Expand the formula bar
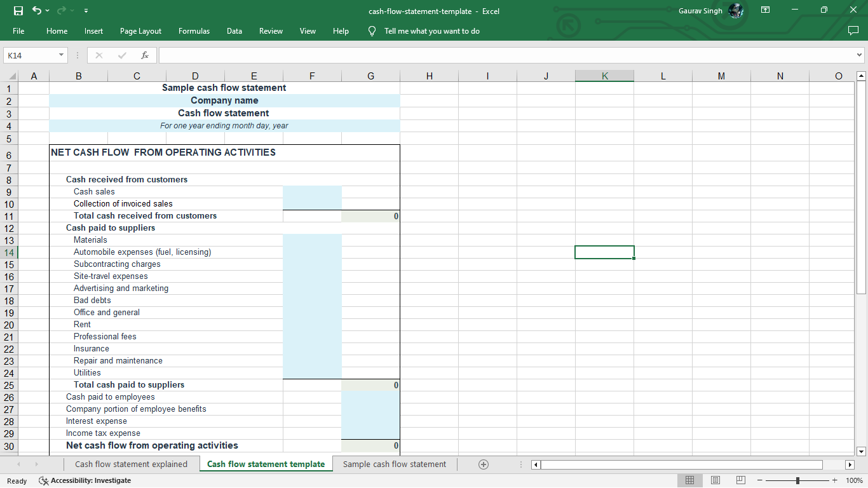Screen dimensions: 868x488 [860, 55]
